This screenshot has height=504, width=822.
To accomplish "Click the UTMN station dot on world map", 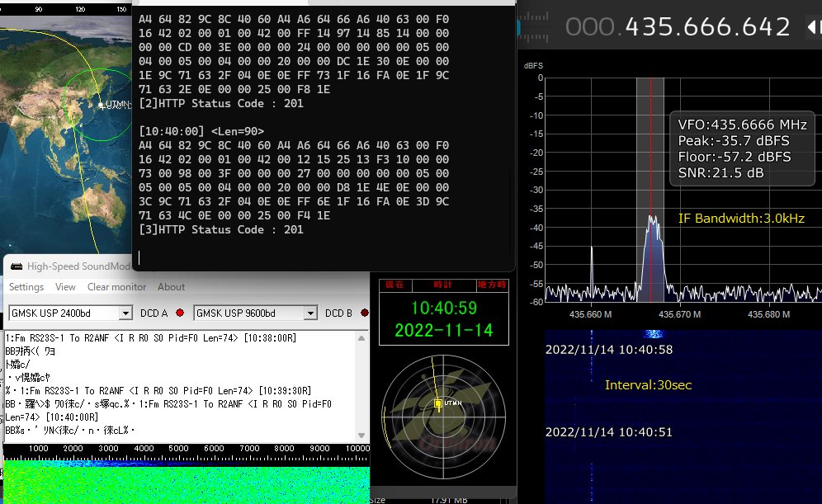I will coord(102,106).
